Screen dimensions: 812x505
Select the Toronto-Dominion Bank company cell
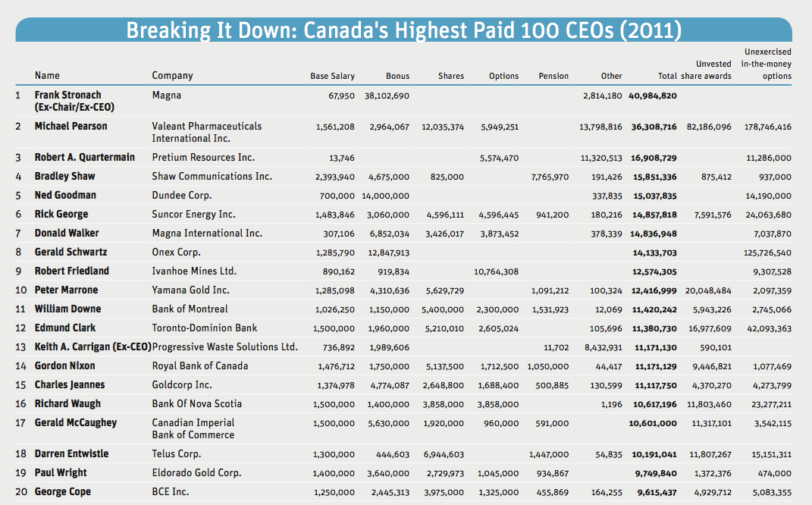[x=205, y=328]
